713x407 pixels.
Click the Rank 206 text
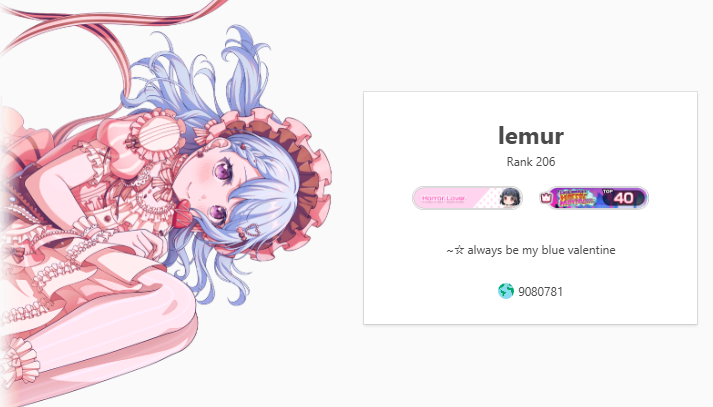pyautogui.click(x=531, y=162)
